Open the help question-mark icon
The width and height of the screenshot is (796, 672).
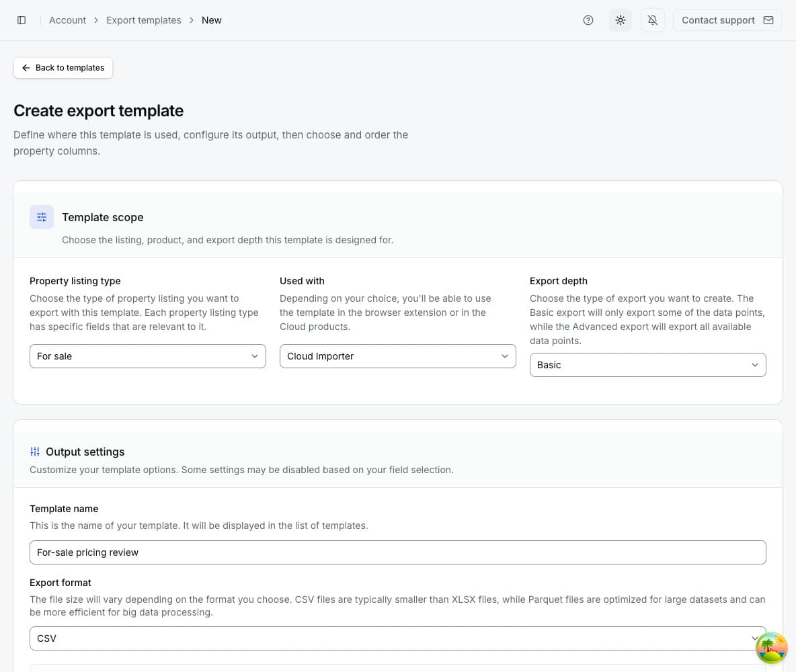tap(588, 20)
